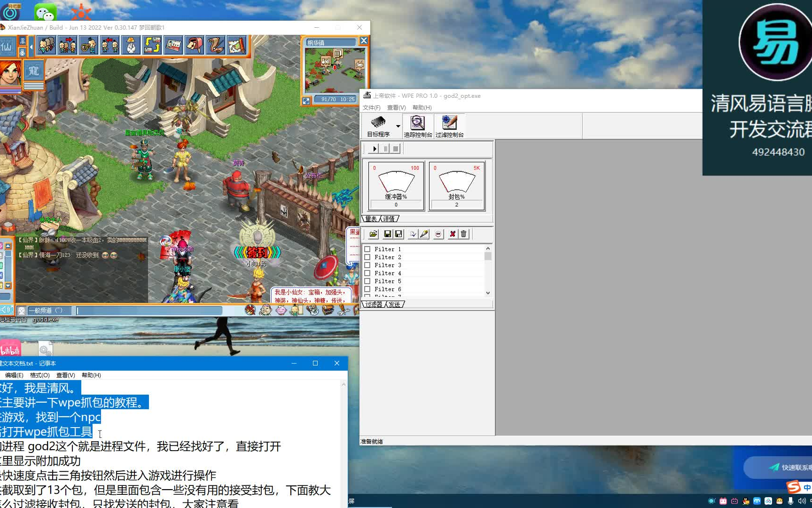Enable the Filter 5 checkbox

coord(367,281)
